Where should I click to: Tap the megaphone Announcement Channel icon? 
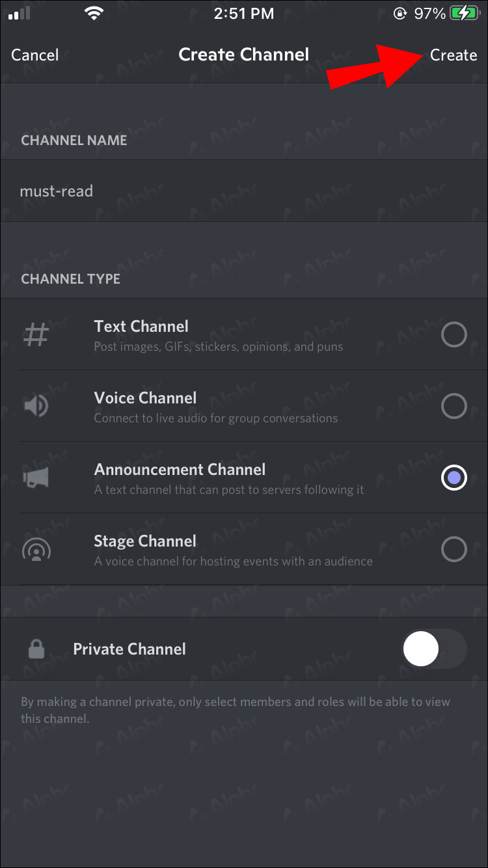click(x=36, y=478)
